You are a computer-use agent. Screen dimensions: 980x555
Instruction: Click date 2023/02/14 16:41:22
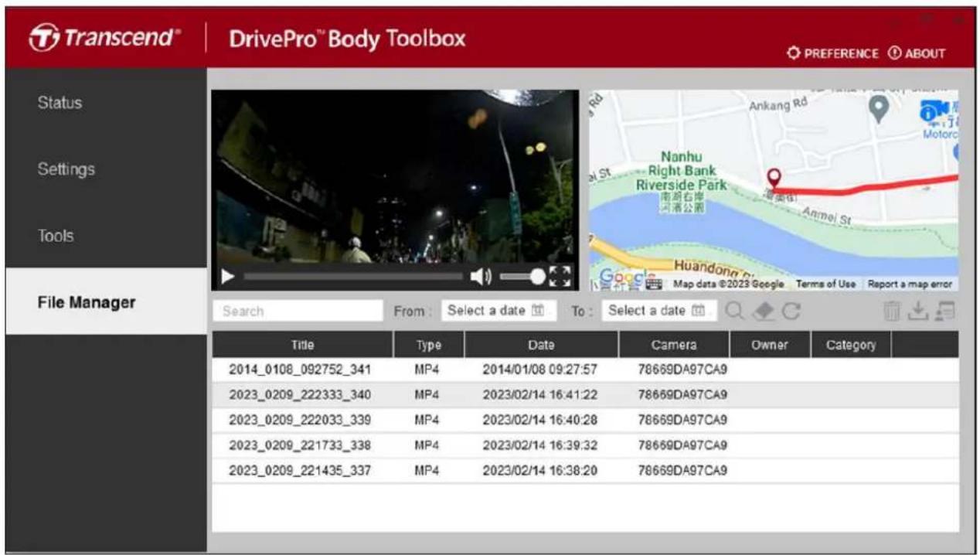pos(540,395)
